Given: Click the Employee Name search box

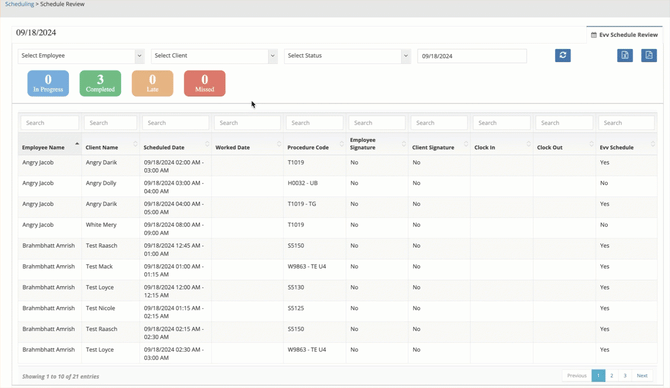Looking at the screenshot, I should 50,123.
